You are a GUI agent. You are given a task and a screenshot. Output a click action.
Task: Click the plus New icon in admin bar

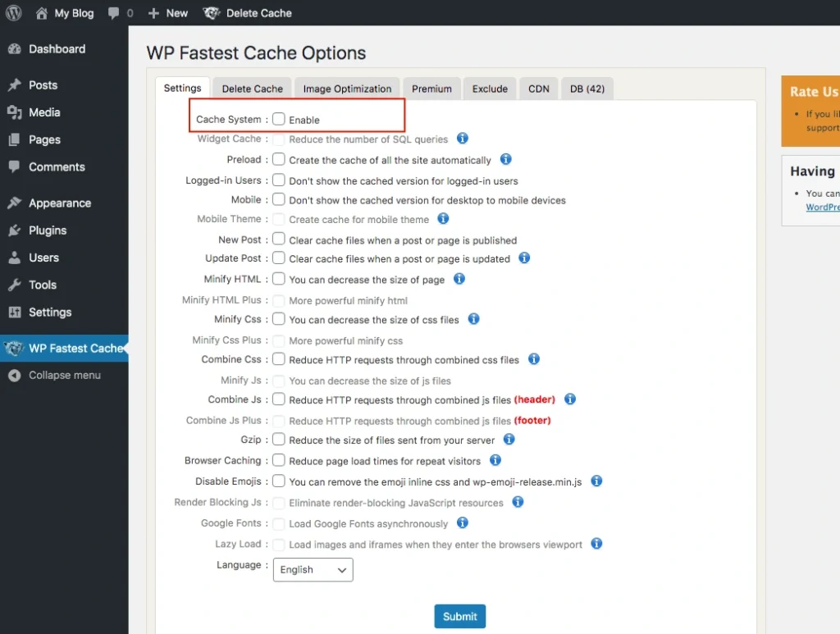click(x=153, y=13)
